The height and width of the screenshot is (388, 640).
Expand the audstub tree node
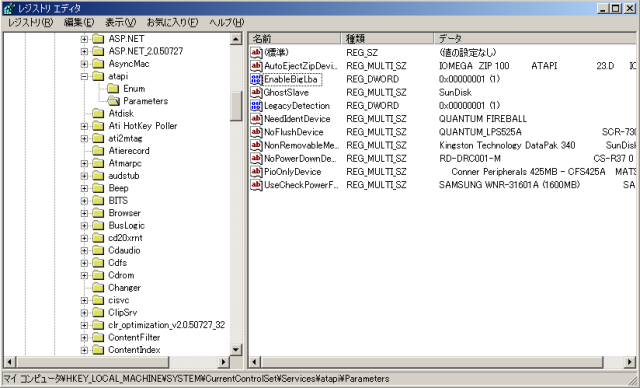click(84, 176)
